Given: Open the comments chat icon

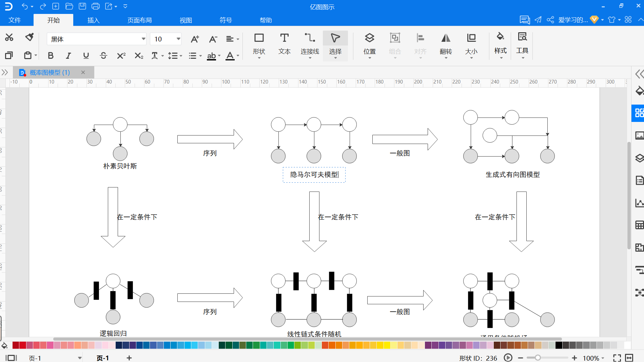Looking at the screenshot, I should (525, 20).
